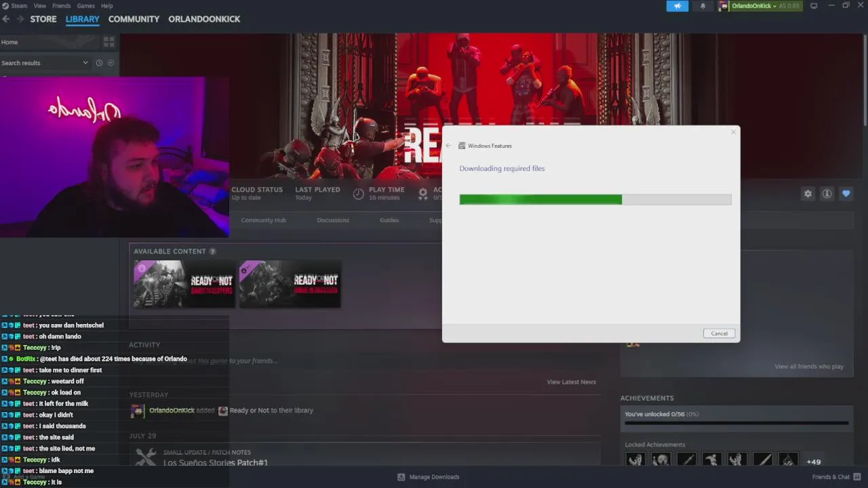This screenshot has height=488, width=868.
Task: Click the Manage Downloads label
Action: pos(434,477)
